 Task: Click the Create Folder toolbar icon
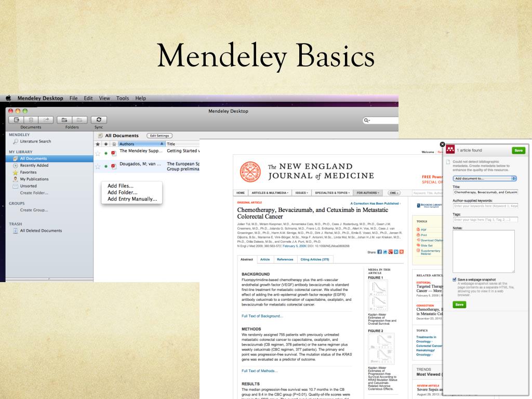[x=64, y=120]
